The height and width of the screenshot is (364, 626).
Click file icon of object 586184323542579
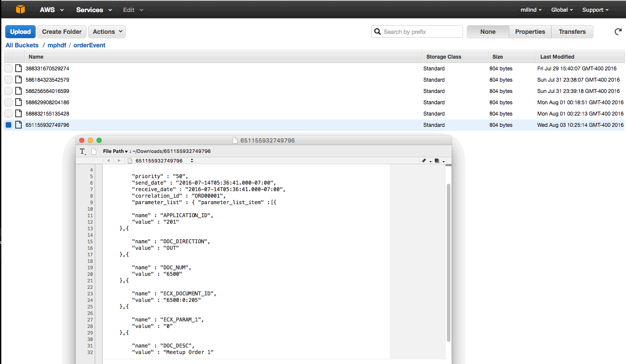(x=18, y=80)
